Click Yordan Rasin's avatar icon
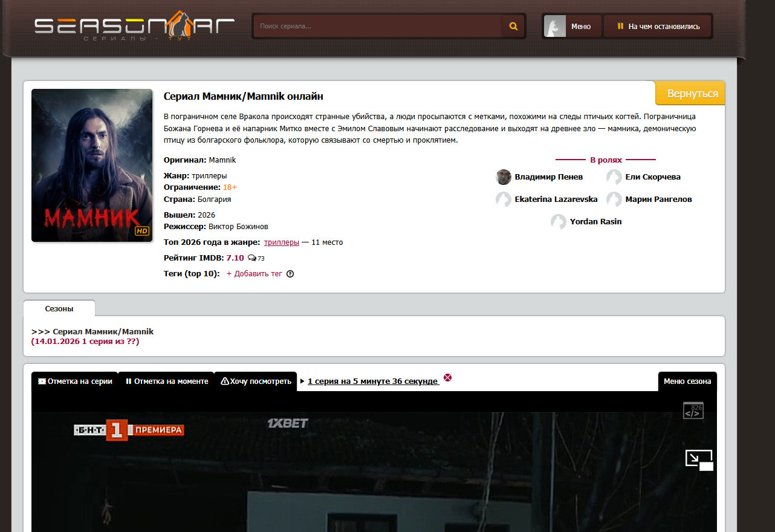 pos(559,222)
